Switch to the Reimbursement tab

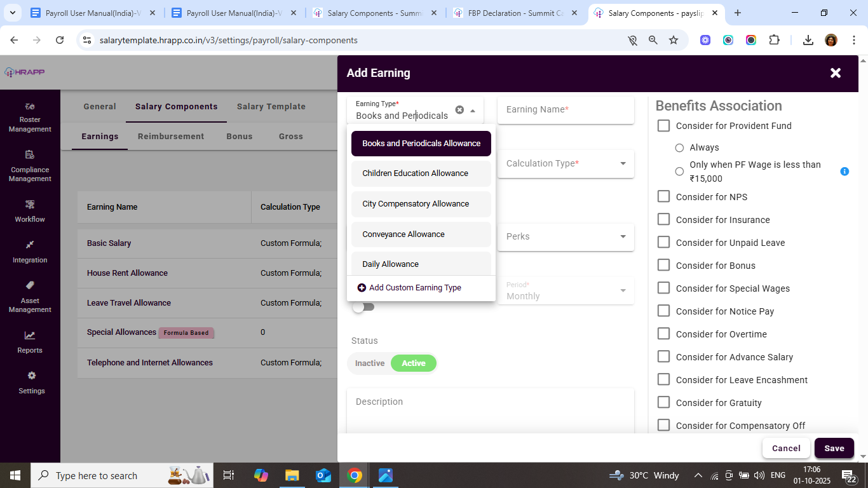tap(171, 137)
